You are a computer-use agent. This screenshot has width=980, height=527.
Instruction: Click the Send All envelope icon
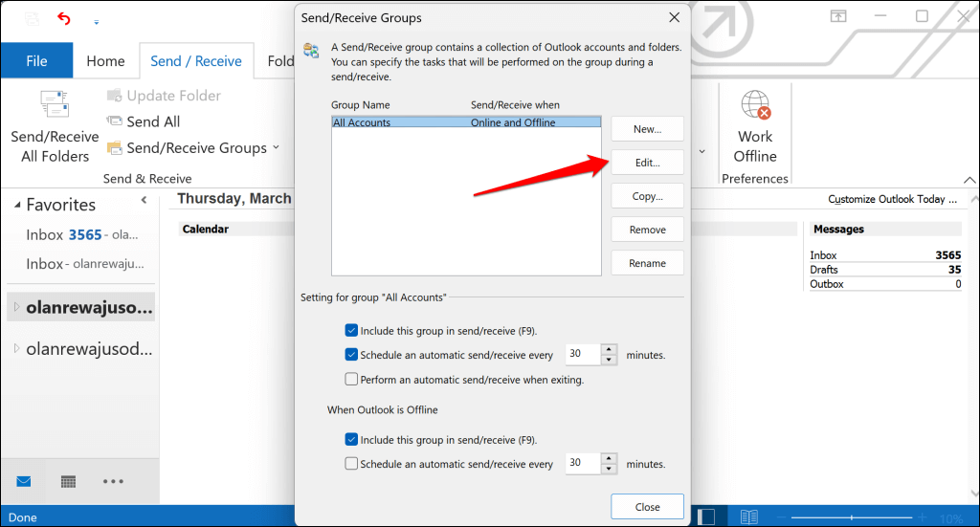114,121
